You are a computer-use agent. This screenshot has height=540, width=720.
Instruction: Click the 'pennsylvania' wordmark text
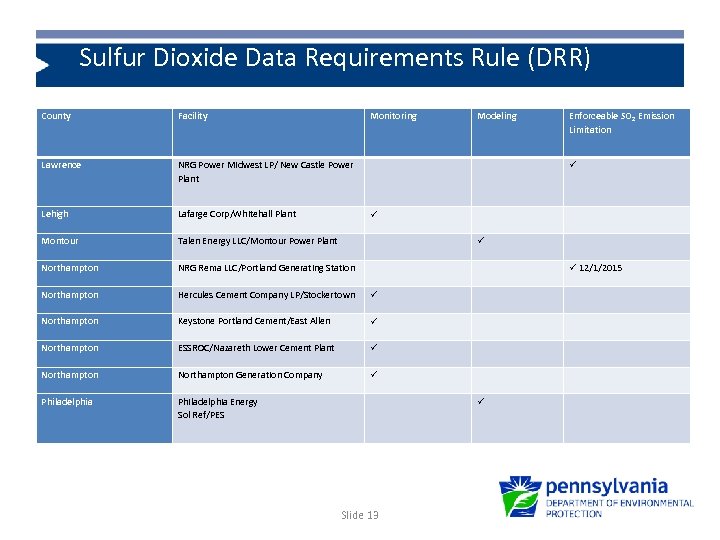[607, 487]
